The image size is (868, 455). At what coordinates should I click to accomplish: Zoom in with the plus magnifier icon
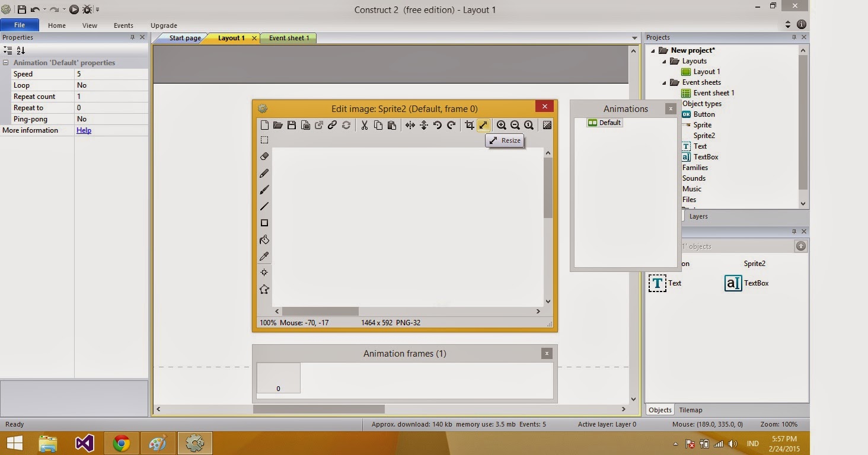(x=501, y=125)
